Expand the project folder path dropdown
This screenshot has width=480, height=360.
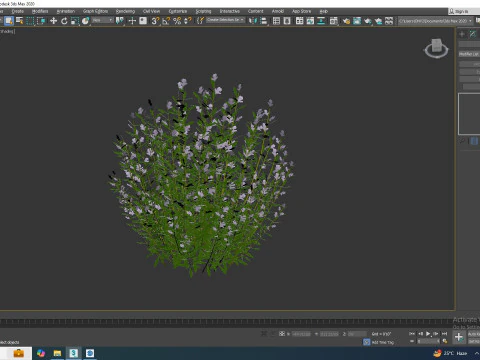pyautogui.click(x=470, y=21)
